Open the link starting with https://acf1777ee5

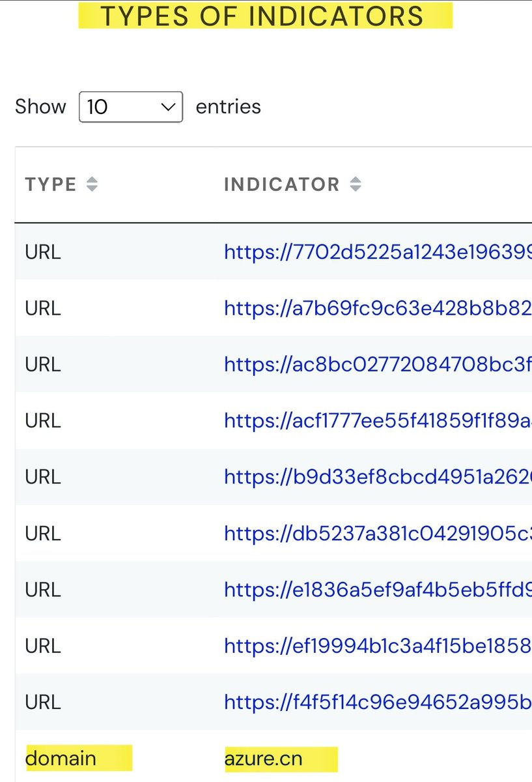click(378, 421)
